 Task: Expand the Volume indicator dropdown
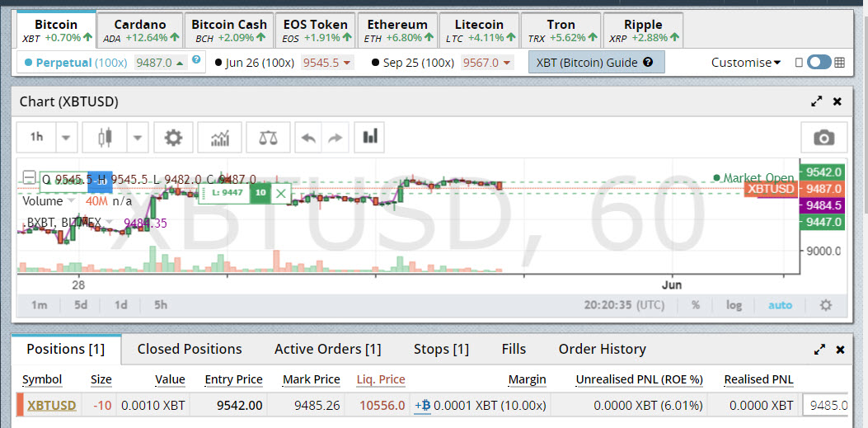tap(70, 200)
